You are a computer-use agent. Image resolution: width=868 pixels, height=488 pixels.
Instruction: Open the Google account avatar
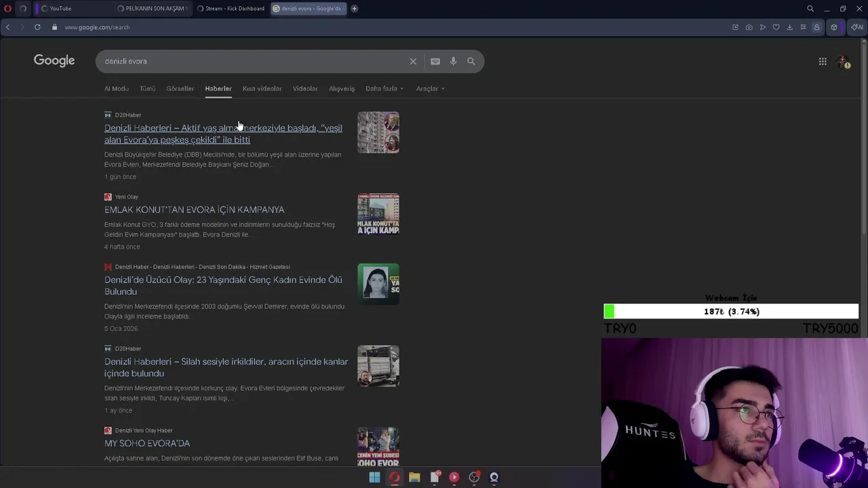(843, 62)
